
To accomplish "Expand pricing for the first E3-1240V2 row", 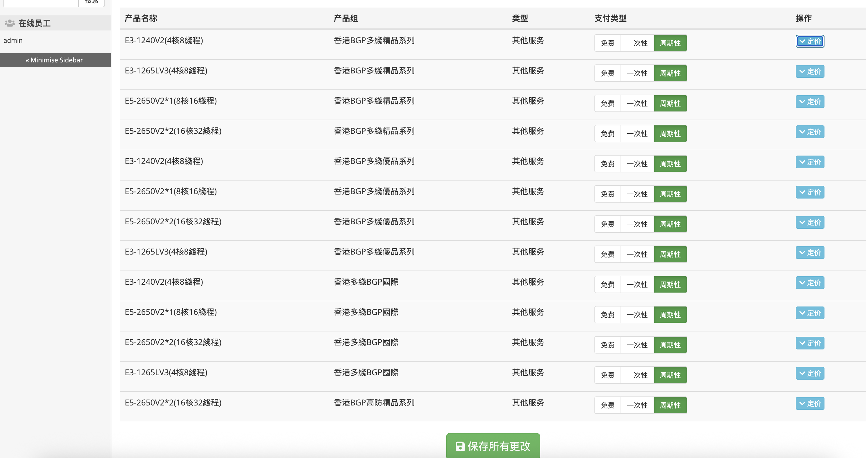I will click(810, 41).
